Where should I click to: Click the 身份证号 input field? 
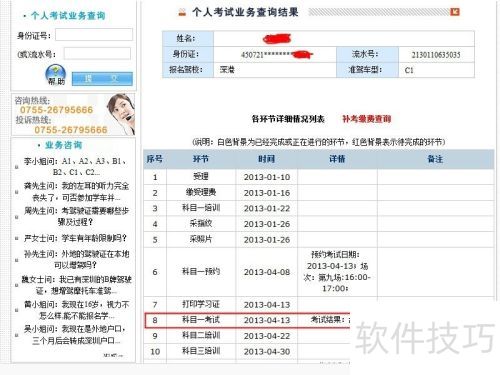pyautogui.click(x=94, y=35)
